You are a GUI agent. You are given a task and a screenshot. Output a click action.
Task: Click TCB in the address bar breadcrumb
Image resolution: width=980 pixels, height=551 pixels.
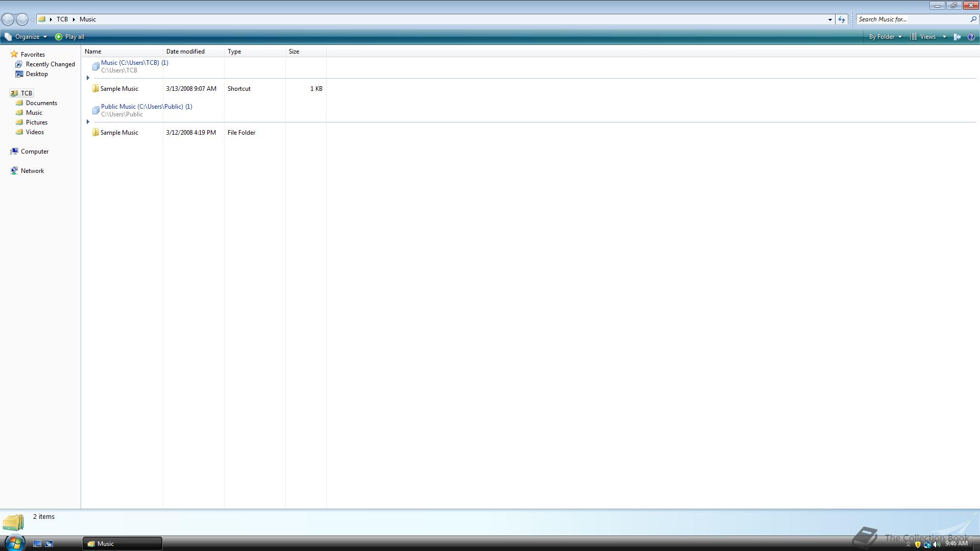point(62,19)
